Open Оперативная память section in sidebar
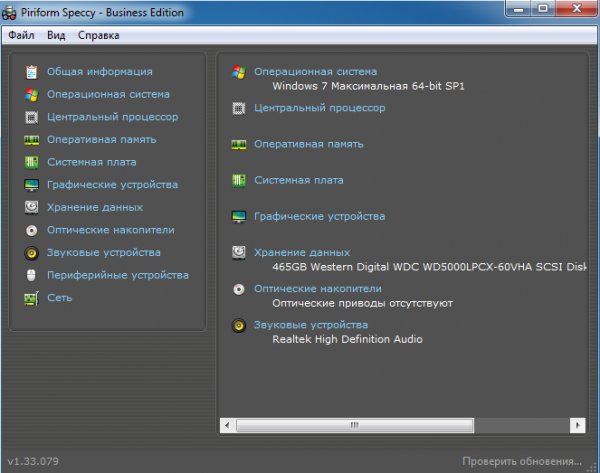 pos(101,139)
